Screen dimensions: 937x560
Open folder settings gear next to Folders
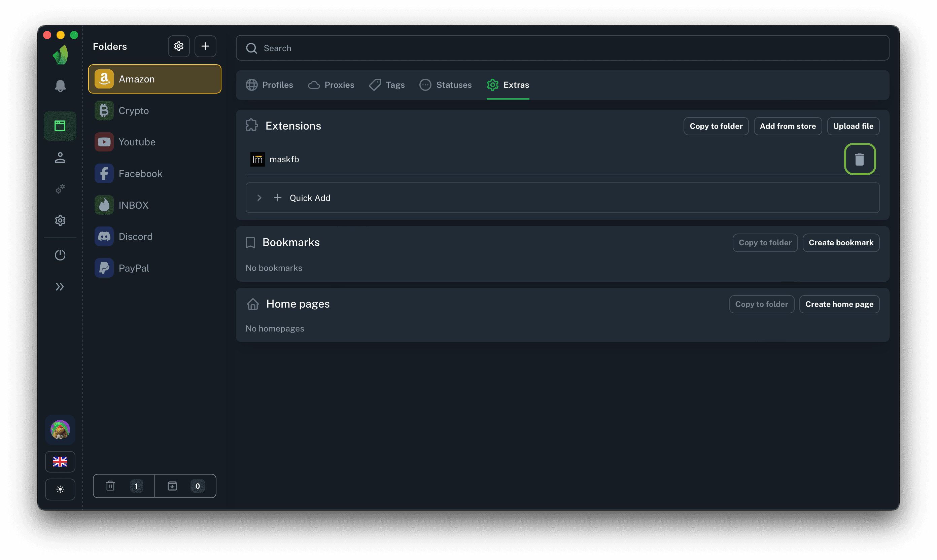(178, 46)
